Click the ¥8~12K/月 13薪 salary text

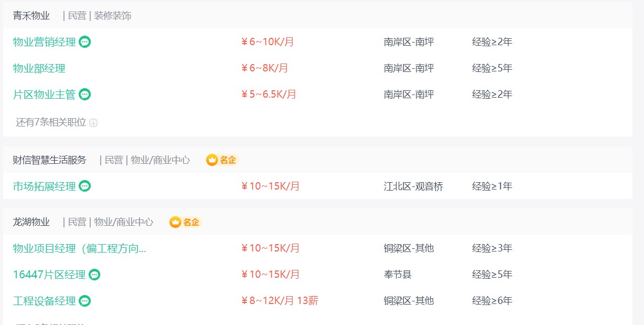(280, 301)
